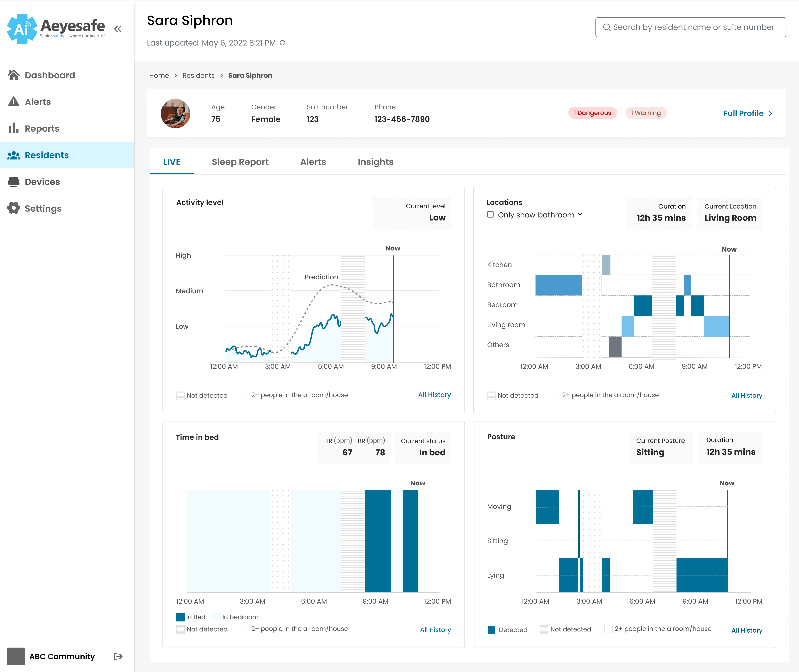This screenshot has width=799, height=672.
Task: Click the phone number 123-456-7890
Action: (402, 119)
